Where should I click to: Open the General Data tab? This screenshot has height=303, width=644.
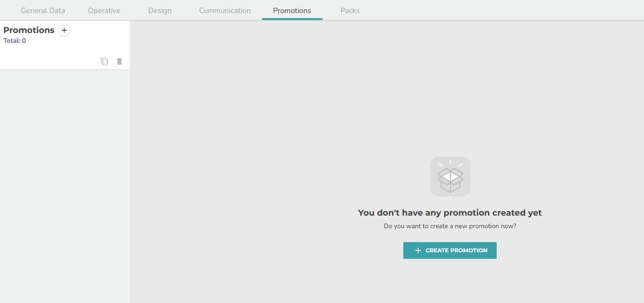pos(43,10)
